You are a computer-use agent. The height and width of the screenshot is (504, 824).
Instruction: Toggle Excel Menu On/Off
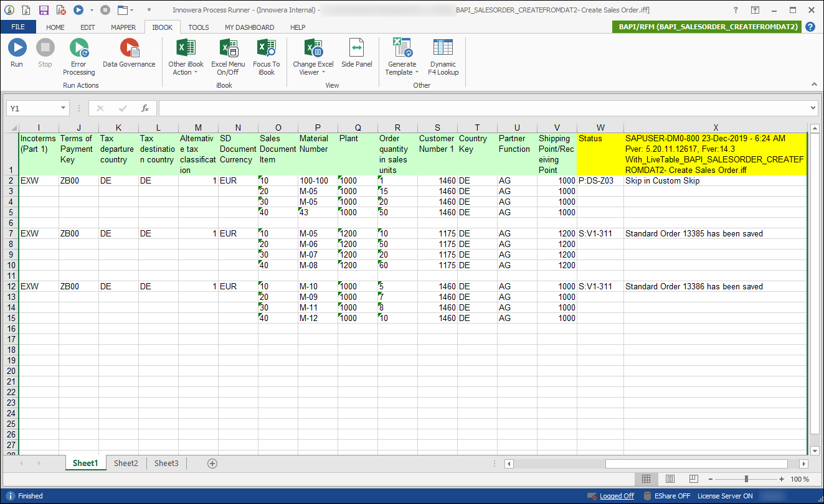click(228, 57)
